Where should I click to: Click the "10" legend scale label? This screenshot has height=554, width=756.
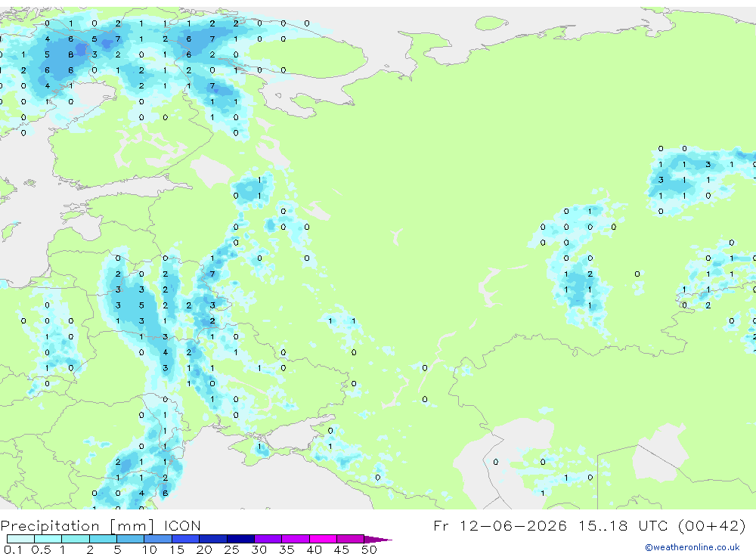pos(150,549)
